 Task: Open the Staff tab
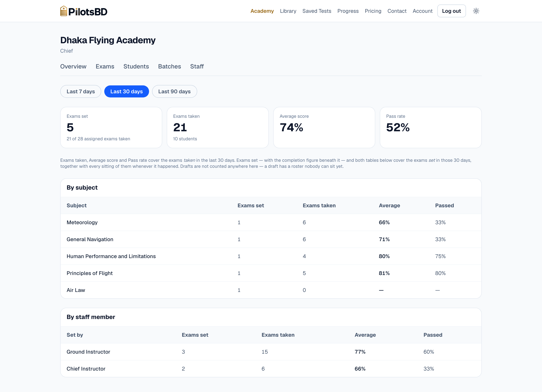click(x=197, y=66)
